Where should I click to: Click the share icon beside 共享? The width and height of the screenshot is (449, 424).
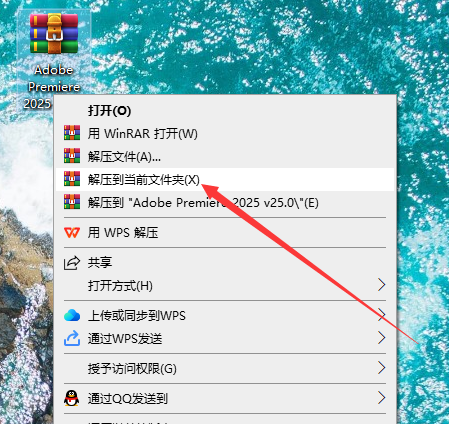[x=72, y=263]
